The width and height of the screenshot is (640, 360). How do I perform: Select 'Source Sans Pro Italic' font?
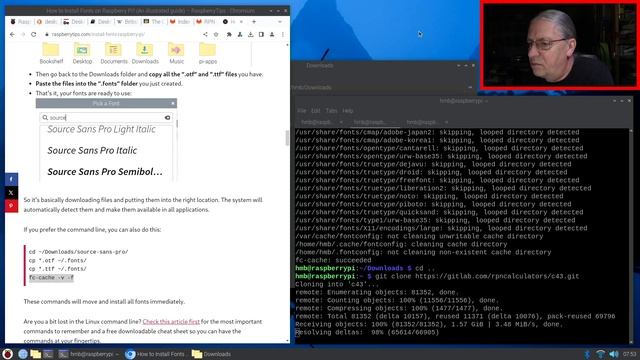(x=92, y=150)
